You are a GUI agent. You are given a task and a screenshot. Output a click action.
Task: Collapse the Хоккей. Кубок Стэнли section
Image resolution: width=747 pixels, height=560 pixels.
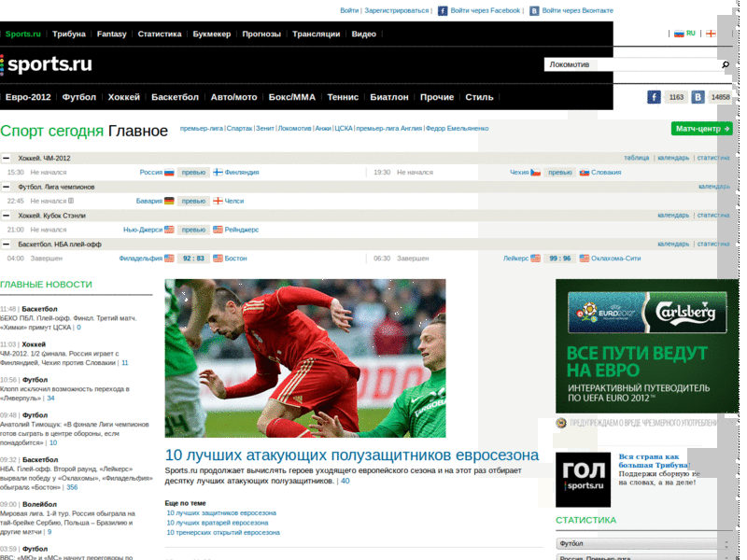[7, 216]
